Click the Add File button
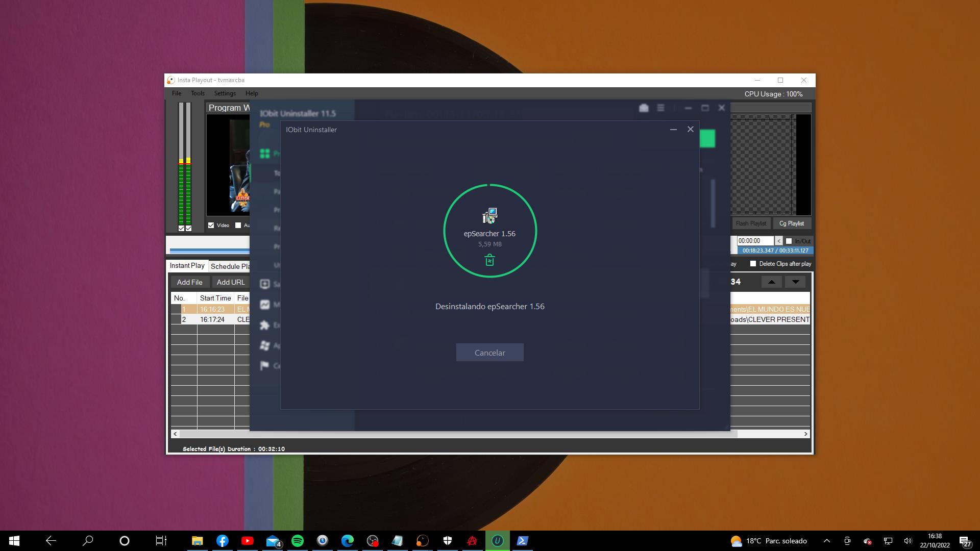 click(189, 282)
